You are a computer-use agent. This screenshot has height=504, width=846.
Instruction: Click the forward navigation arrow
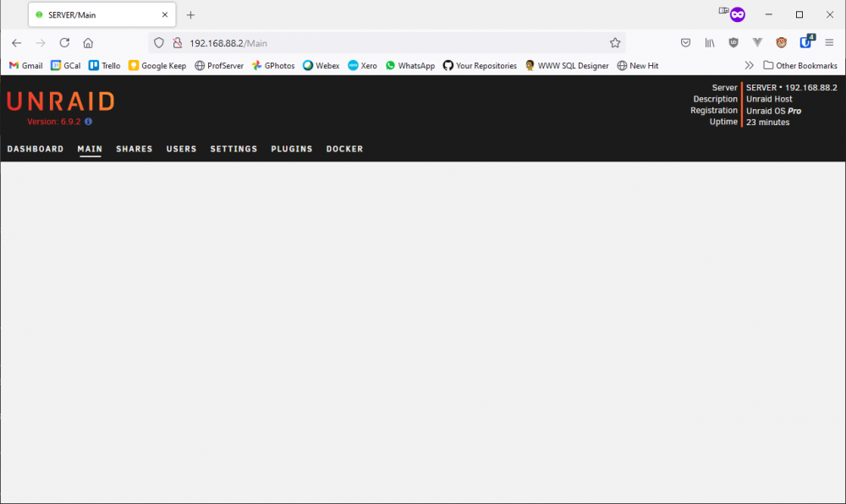41,43
